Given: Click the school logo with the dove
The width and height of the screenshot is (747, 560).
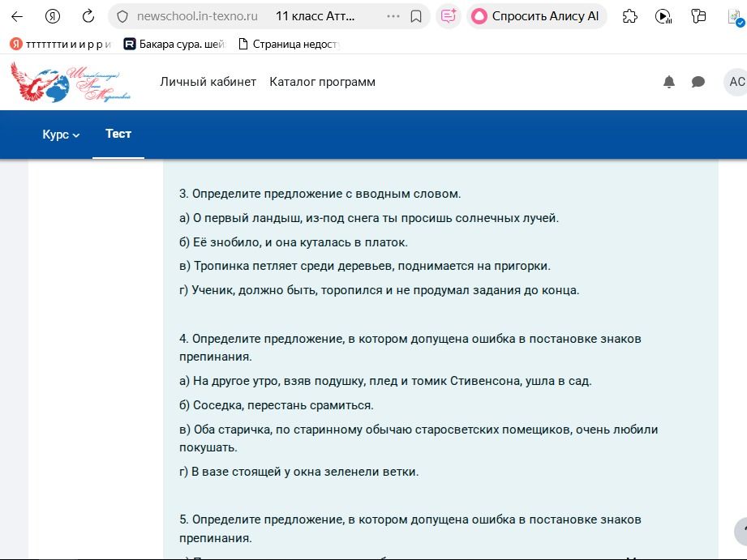Looking at the screenshot, I should [x=71, y=83].
